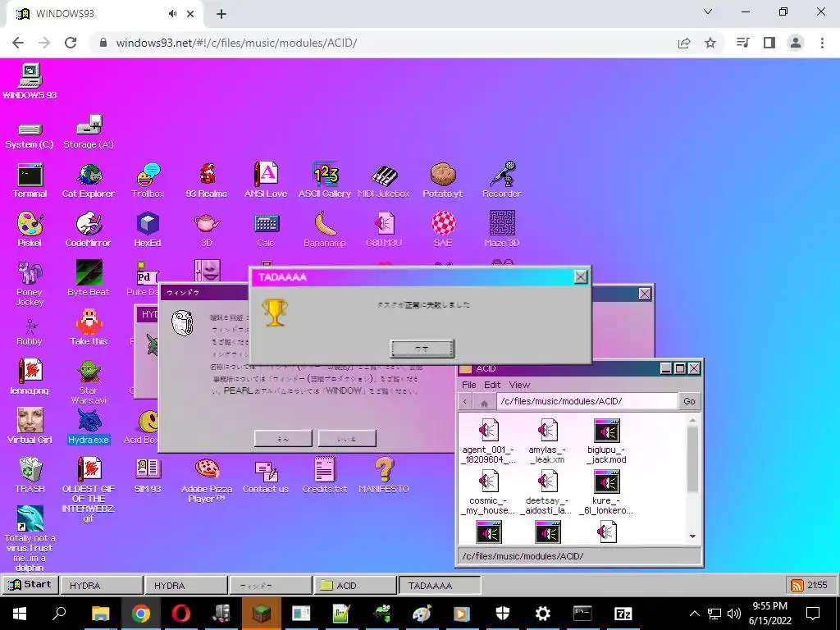The image size is (840, 630).
Task: Launch the Terminal desktop icon
Action: pos(30,175)
